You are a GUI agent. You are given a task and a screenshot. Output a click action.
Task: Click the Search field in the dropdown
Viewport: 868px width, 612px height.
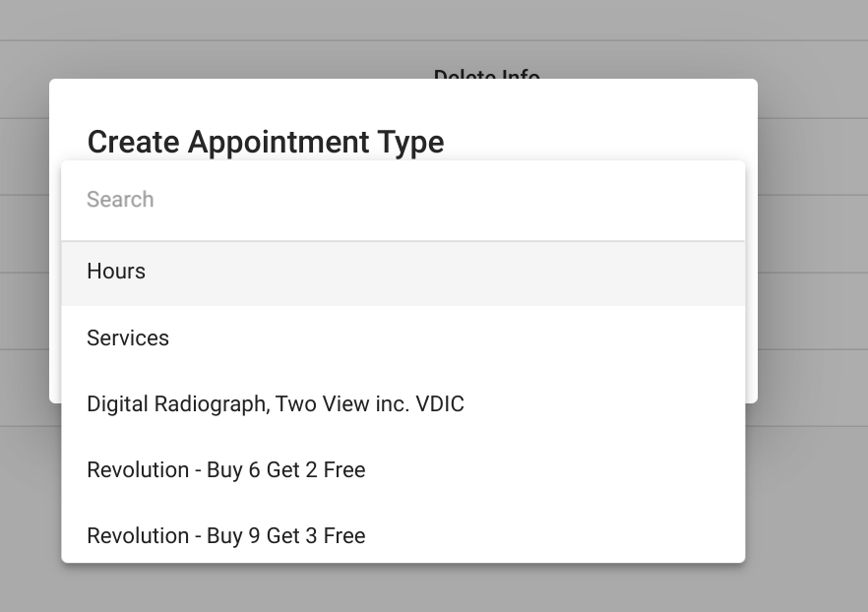click(403, 200)
